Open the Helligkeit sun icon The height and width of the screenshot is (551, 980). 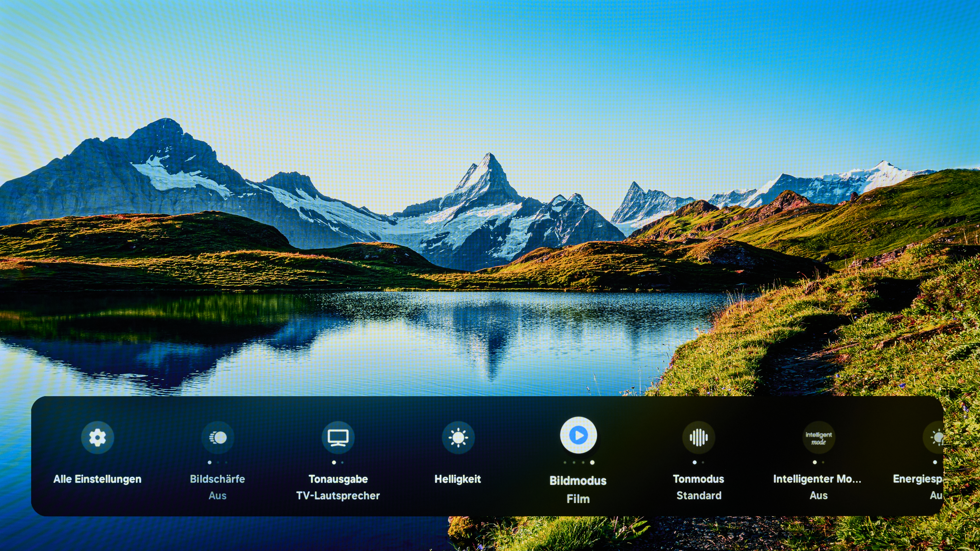pos(458,437)
